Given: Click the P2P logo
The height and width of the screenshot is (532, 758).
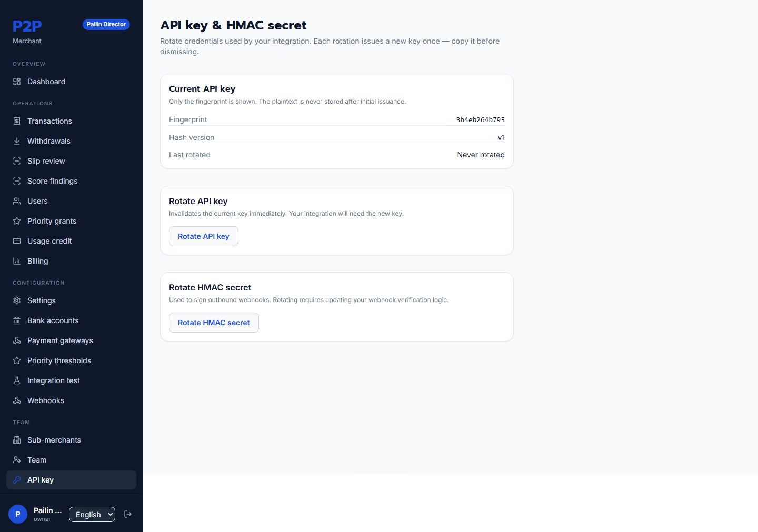Looking at the screenshot, I should pyautogui.click(x=27, y=26).
